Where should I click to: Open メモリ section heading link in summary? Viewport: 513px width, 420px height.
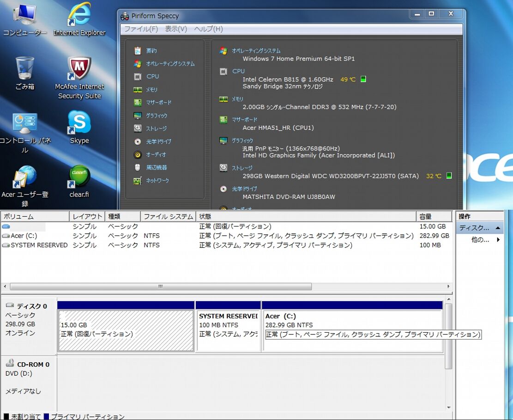[237, 99]
